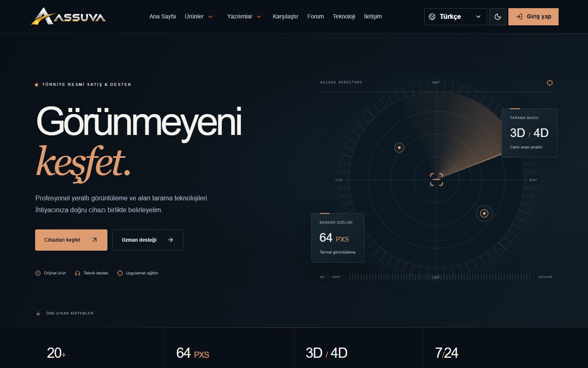Click the icon beside Uygulamalı eğitim
The image size is (588, 368).
tap(120, 273)
